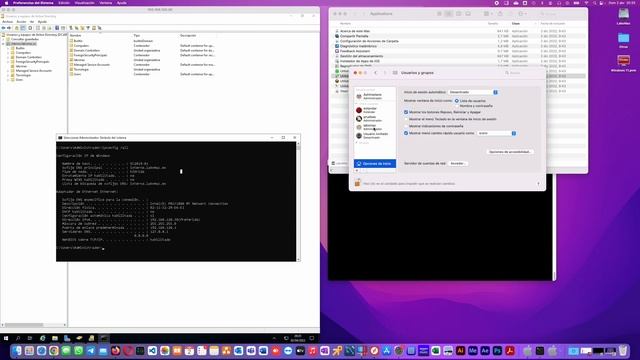This screenshot has height=360, width=640.
Task: Click the Opciones de accesibilidad button
Action: pyautogui.click(x=509, y=152)
